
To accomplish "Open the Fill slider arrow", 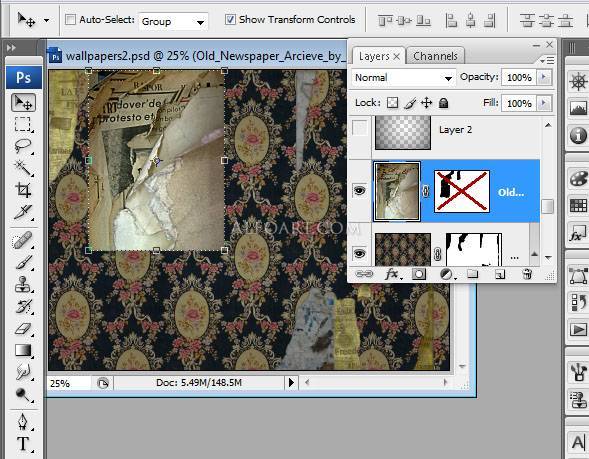I will [x=543, y=103].
